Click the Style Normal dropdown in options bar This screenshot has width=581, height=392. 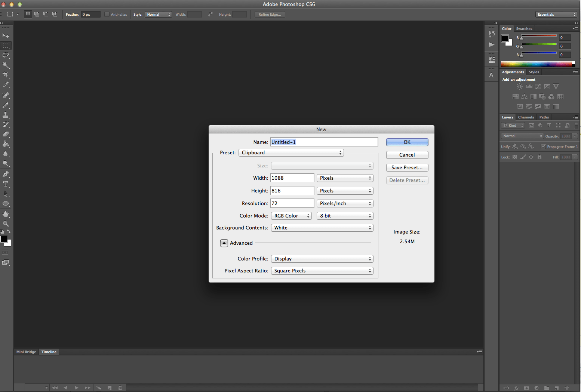158,14
